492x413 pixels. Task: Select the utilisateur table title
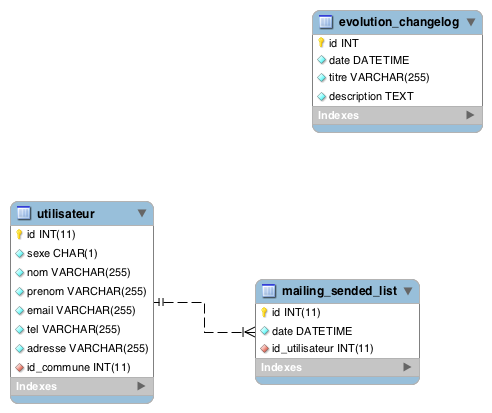pyautogui.click(x=66, y=214)
